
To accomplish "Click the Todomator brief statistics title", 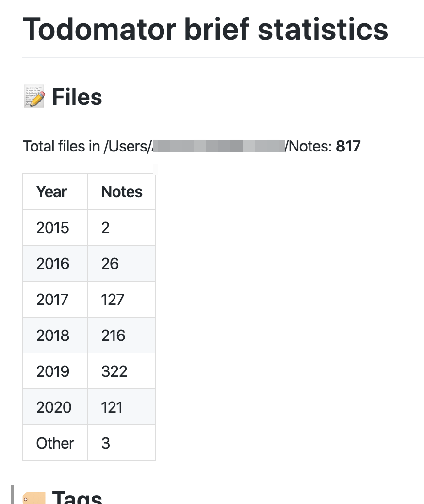I will (x=205, y=29).
